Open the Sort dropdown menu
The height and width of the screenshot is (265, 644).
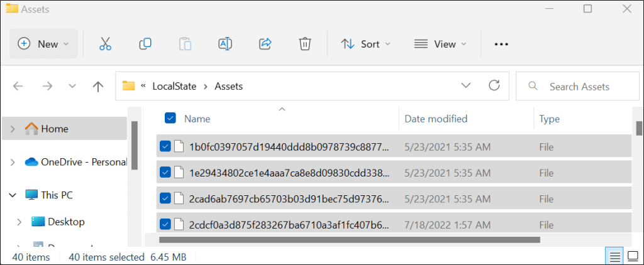point(365,44)
